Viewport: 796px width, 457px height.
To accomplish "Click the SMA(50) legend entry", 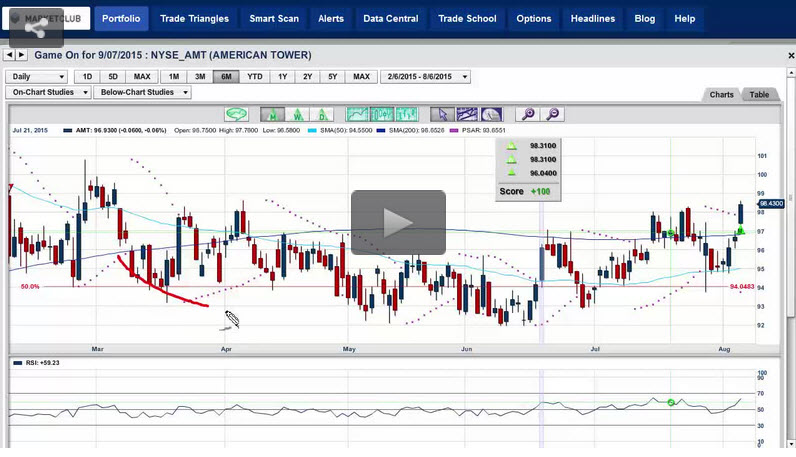I will pos(340,130).
